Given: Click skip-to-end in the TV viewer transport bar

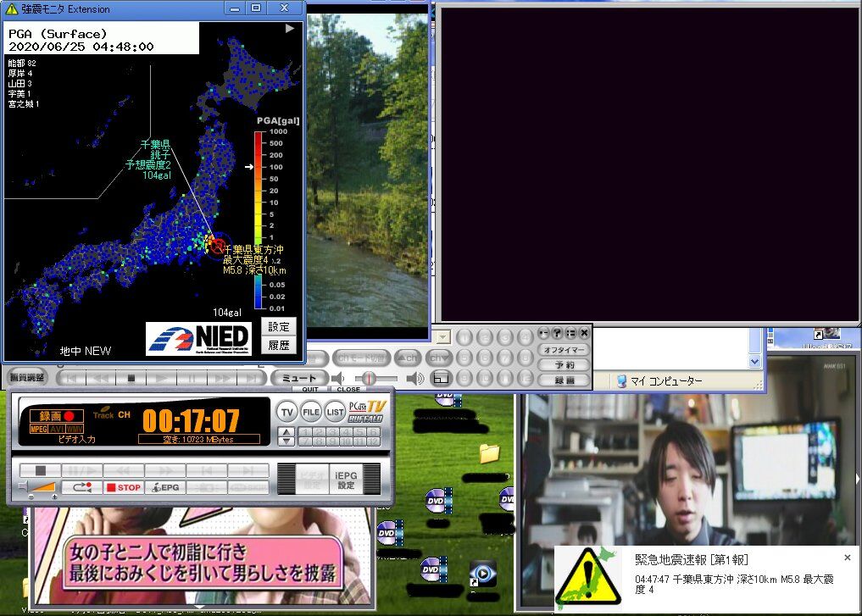Looking at the screenshot, I should pyautogui.click(x=251, y=378).
